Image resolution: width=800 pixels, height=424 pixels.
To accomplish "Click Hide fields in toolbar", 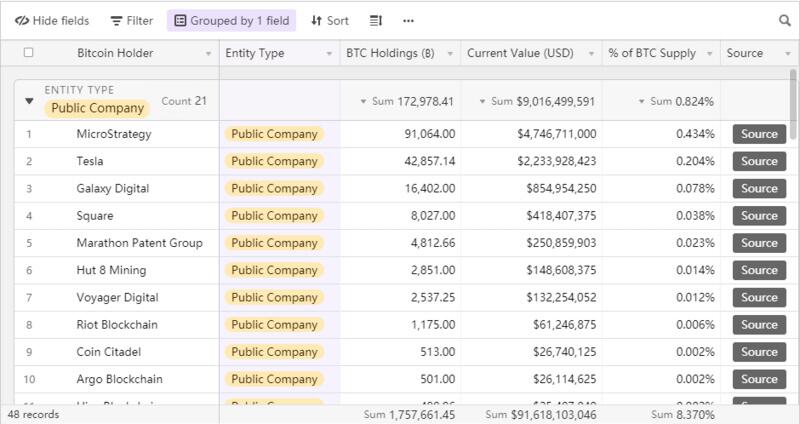I will pyautogui.click(x=52, y=20).
